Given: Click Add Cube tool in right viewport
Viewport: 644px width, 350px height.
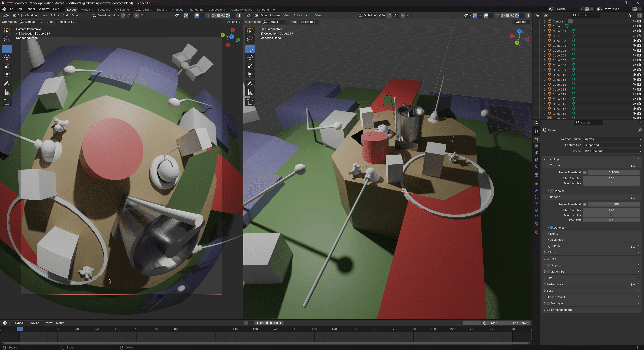Looking at the screenshot, I should [x=250, y=102].
